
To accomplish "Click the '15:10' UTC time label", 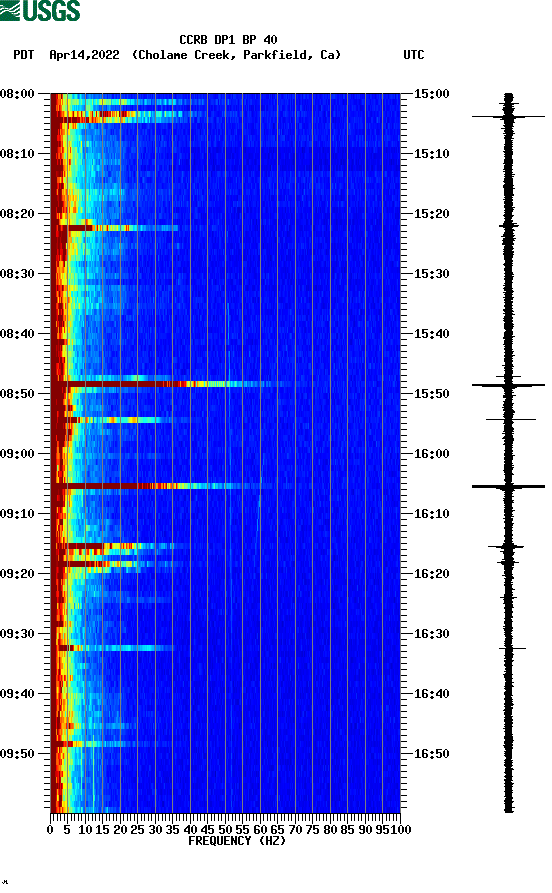I will click(x=431, y=154).
